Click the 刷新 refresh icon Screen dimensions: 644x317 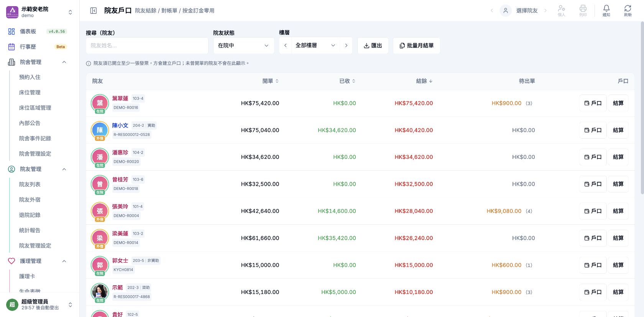628,10
